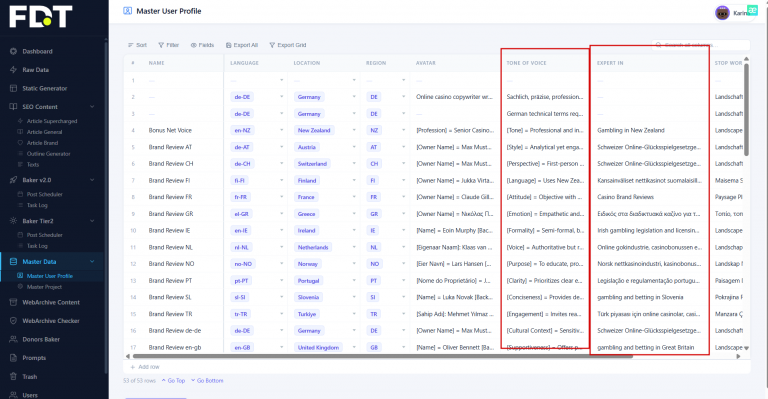This screenshot has width=768, height=399.
Task: Click the Outline Generator icon
Action: (x=20, y=154)
